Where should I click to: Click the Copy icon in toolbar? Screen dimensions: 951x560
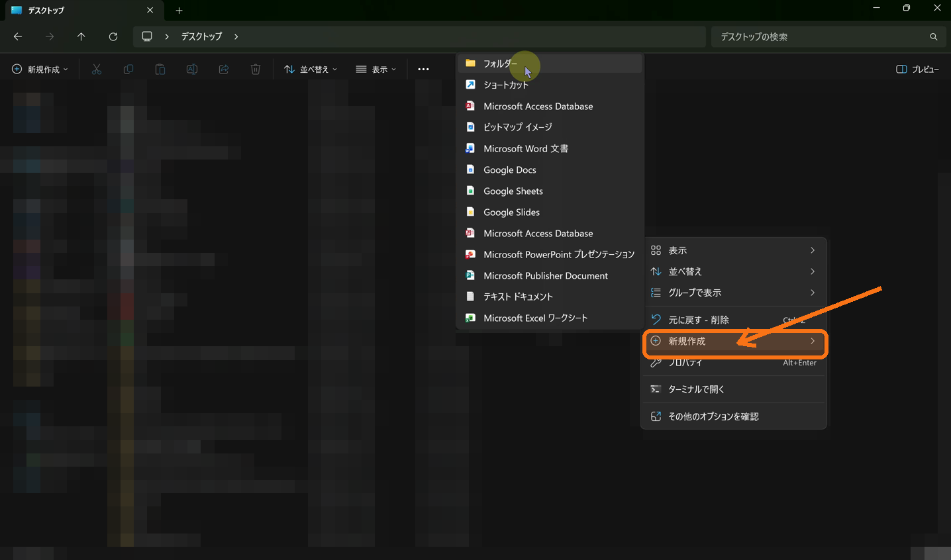point(128,69)
